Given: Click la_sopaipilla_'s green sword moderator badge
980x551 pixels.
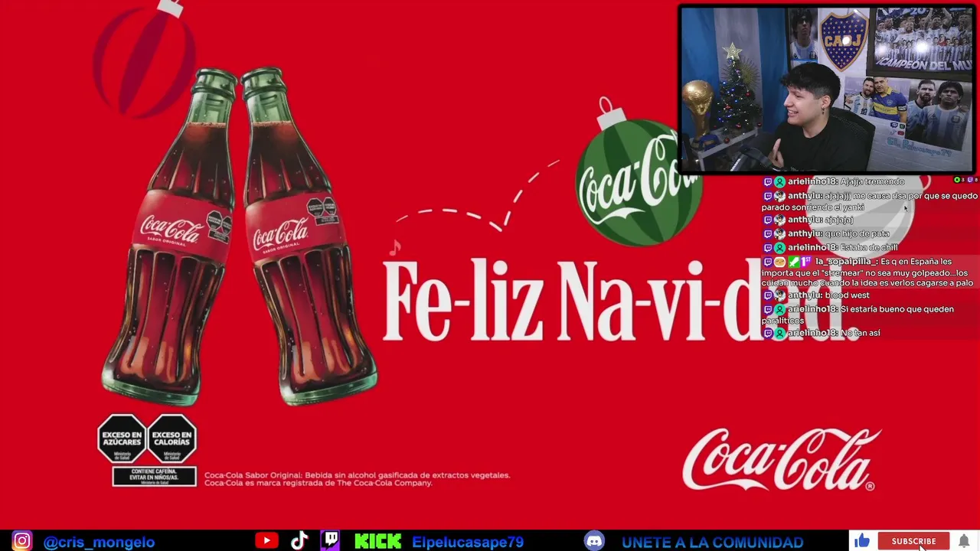Looking at the screenshot, I should click(793, 262).
